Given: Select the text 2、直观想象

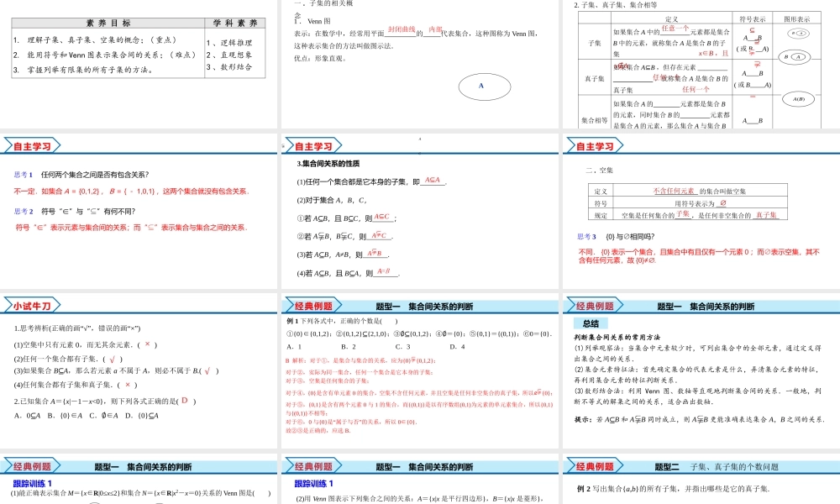Looking at the screenshot, I should [229, 55].
